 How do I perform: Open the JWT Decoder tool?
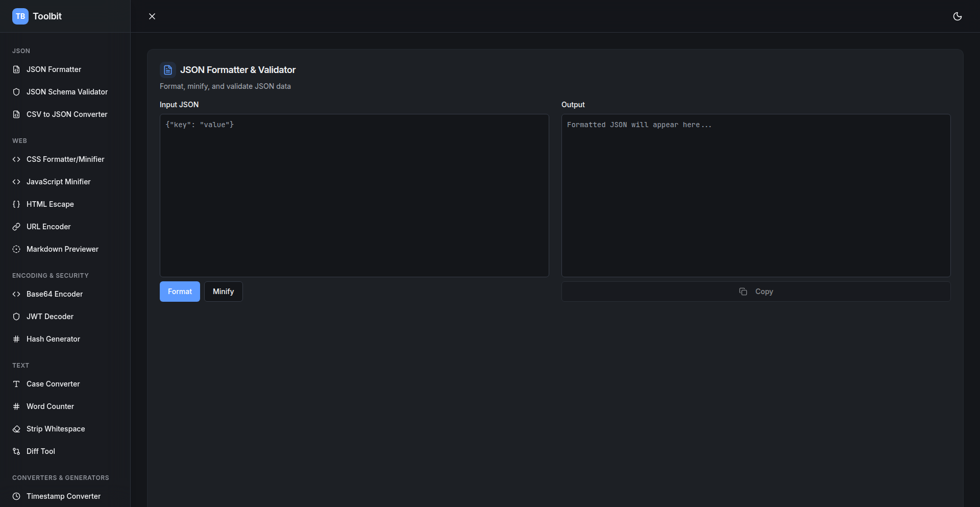(65, 317)
